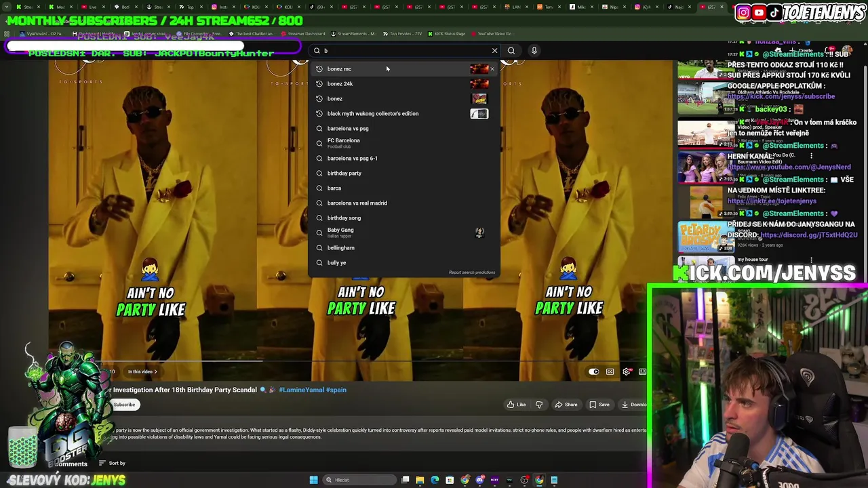
Task: Clear the YouTube search box text
Action: point(494,50)
